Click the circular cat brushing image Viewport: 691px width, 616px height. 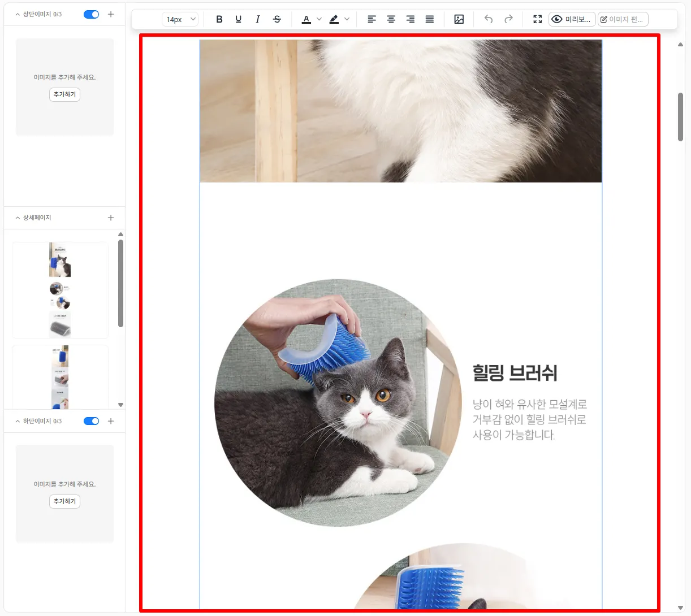click(338, 402)
